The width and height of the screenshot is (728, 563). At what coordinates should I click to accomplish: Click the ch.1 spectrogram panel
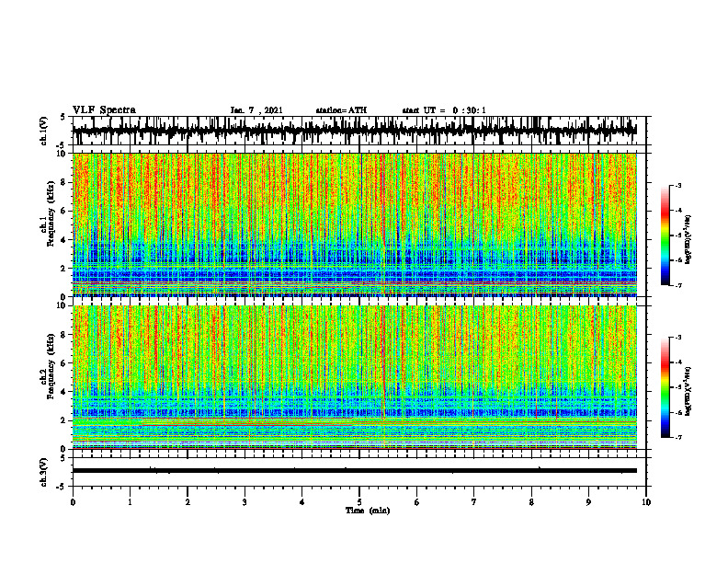coord(355,224)
